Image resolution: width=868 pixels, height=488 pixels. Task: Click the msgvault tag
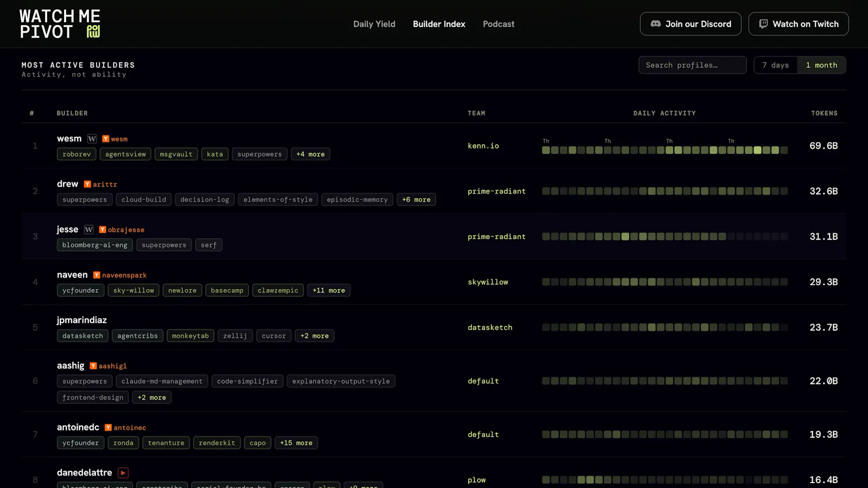(176, 155)
